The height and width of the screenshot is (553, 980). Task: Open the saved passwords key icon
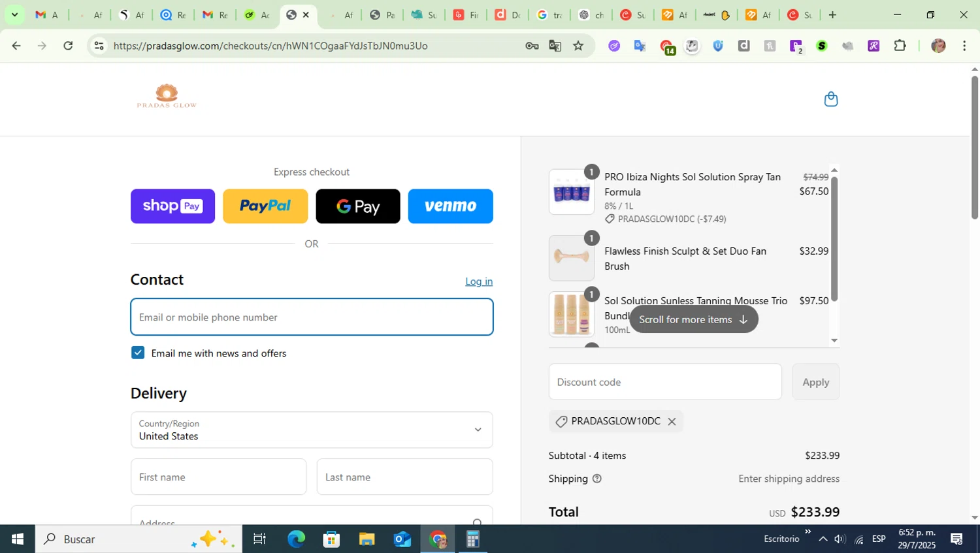click(532, 46)
